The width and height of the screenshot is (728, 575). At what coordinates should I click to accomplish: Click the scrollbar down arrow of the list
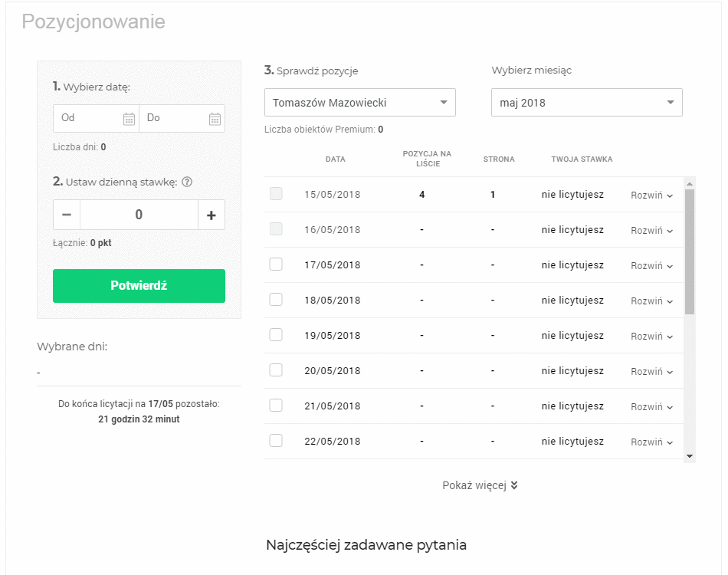(x=690, y=456)
